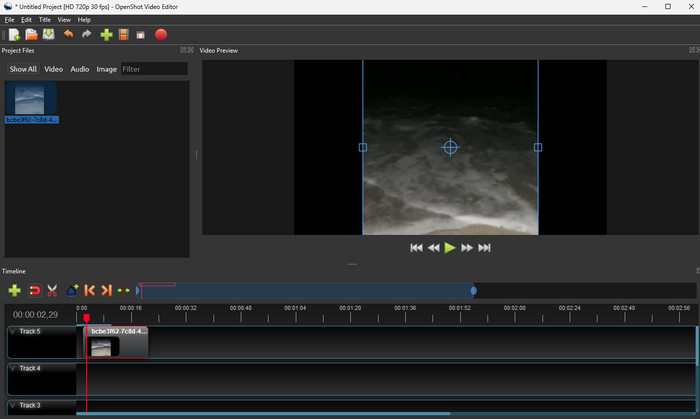Viewport: 700px width, 419px height.
Task: Click the Track 4 label
Action: tap(30, 369)
